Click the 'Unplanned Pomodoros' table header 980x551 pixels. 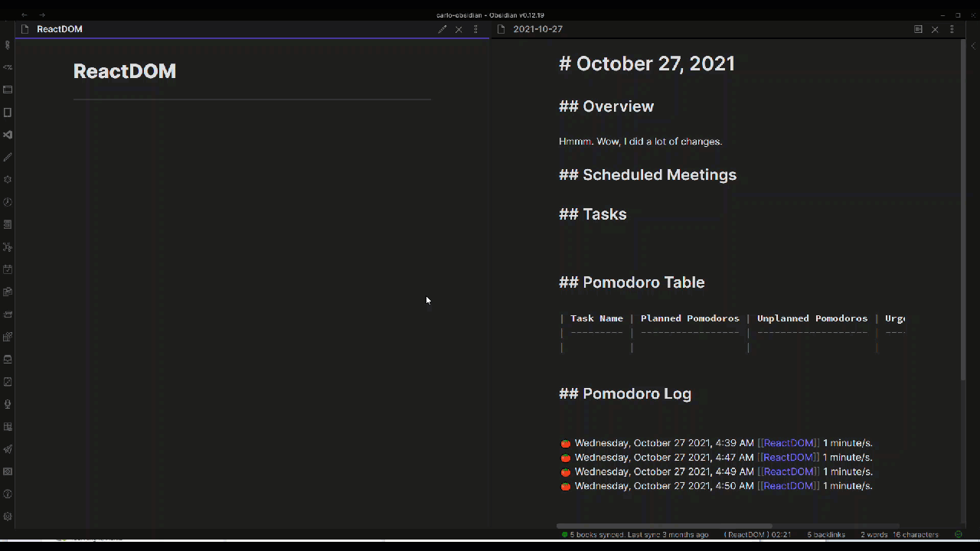coord(812,318)
